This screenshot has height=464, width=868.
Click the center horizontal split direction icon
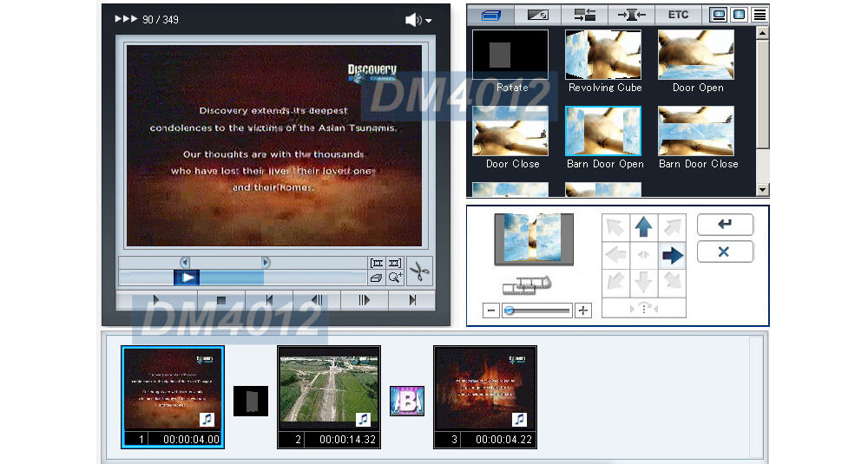(643, 255)
